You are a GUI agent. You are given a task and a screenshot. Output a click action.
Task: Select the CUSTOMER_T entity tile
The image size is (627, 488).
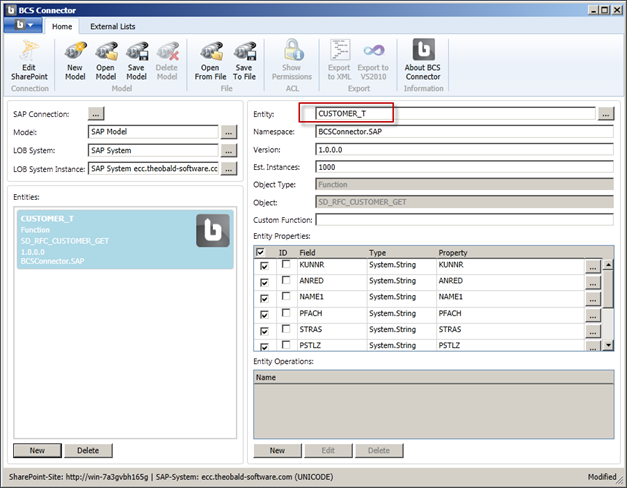(x=125, y=239)
